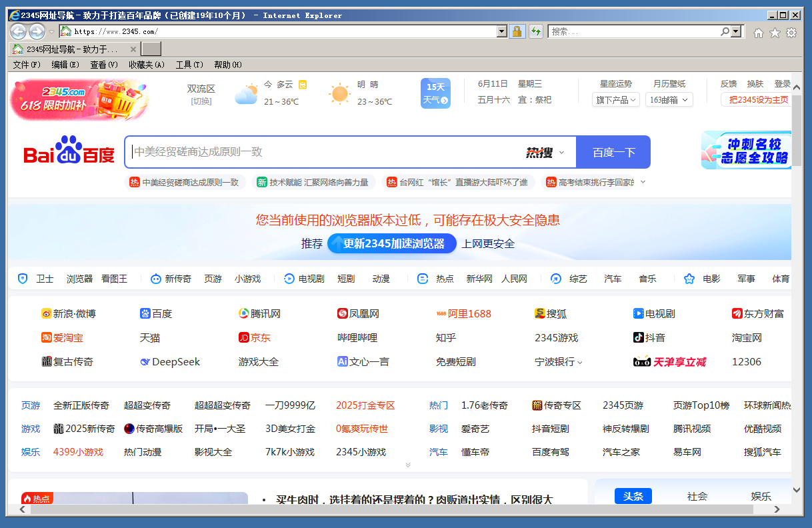812x528 pixels.
Task: Select the 头条 news tab
Action: pos(633,496)
